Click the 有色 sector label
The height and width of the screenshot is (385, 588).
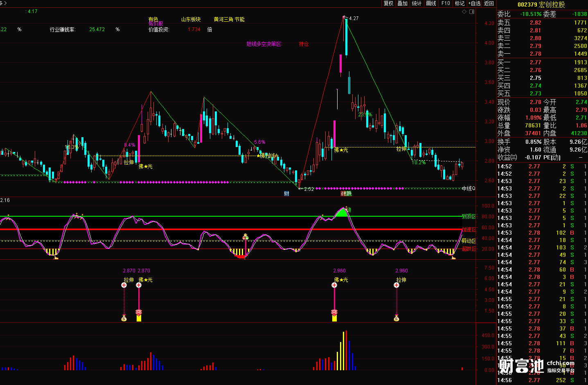coord(153,19)
